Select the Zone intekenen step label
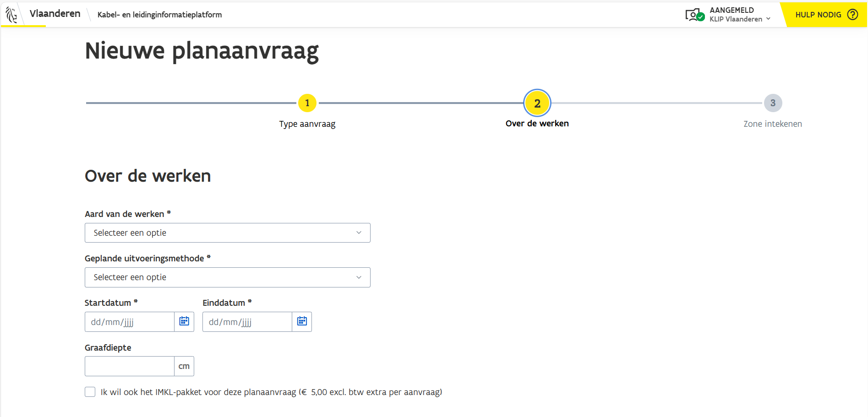The width and height of the screenshot is (868, 417). (772, 124)
